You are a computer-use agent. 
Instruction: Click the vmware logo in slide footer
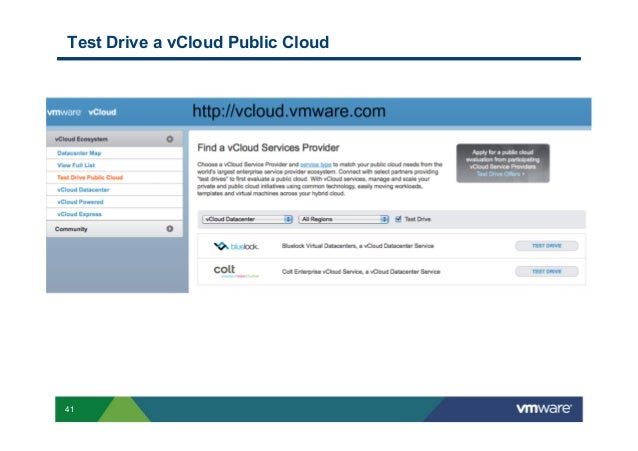click(x=544, y=408)
